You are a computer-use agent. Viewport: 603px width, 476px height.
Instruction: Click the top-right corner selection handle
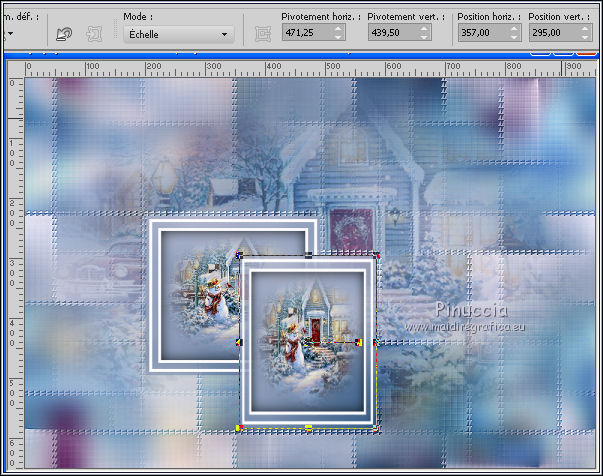(377, 255)
